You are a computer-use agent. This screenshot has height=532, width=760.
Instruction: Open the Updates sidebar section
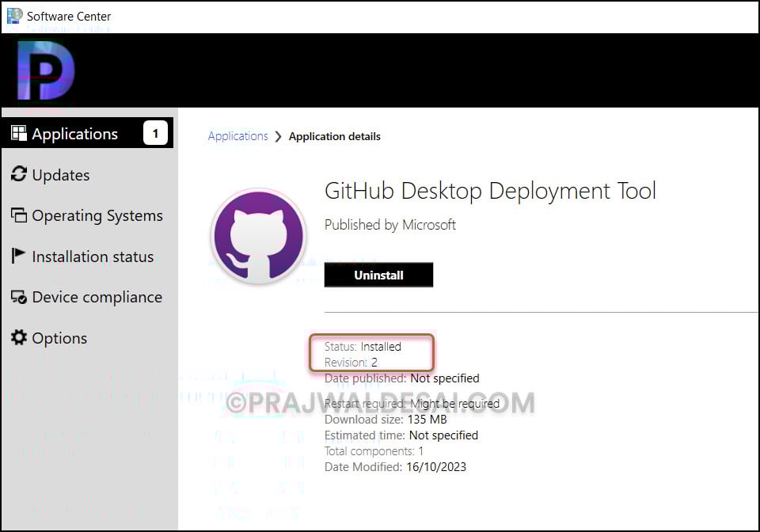[x=61, y=175]
